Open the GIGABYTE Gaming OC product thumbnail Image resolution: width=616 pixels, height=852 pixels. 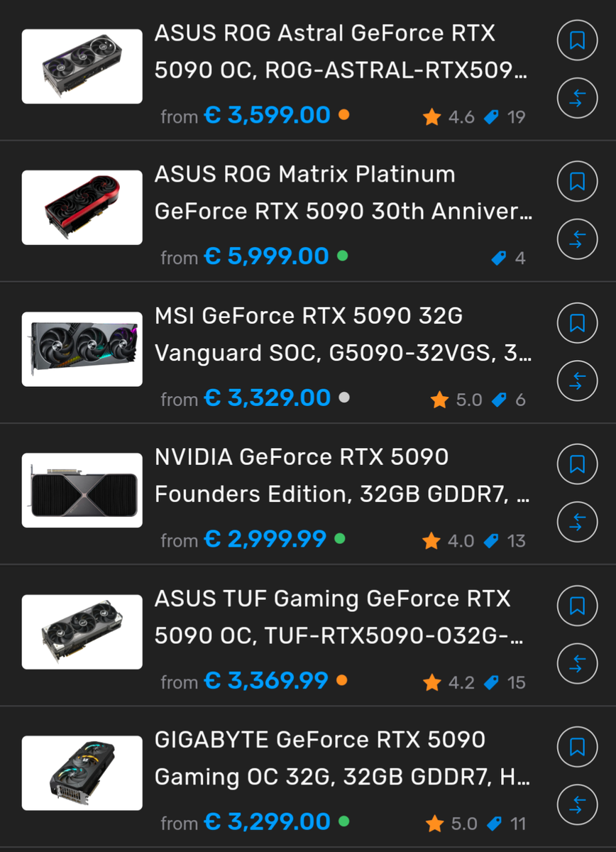pyautogui.click(x=82, y=773)
